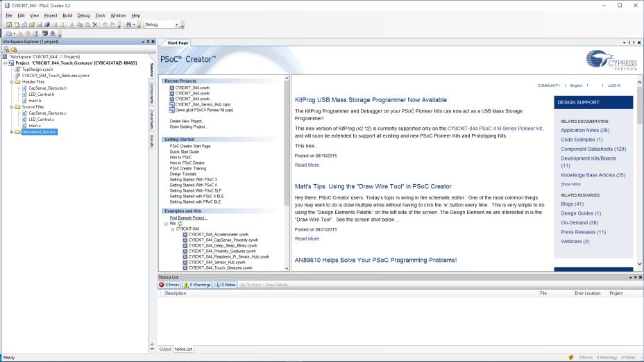Click the refresh icon next to Kits
The height and width of the screenshot is (362, 644).
tap(180, 223)
